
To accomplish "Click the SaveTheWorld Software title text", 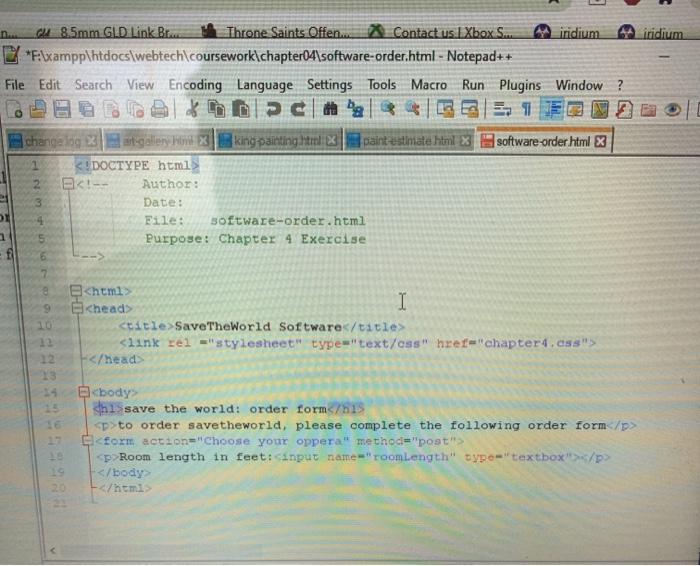I will point(258,327).
